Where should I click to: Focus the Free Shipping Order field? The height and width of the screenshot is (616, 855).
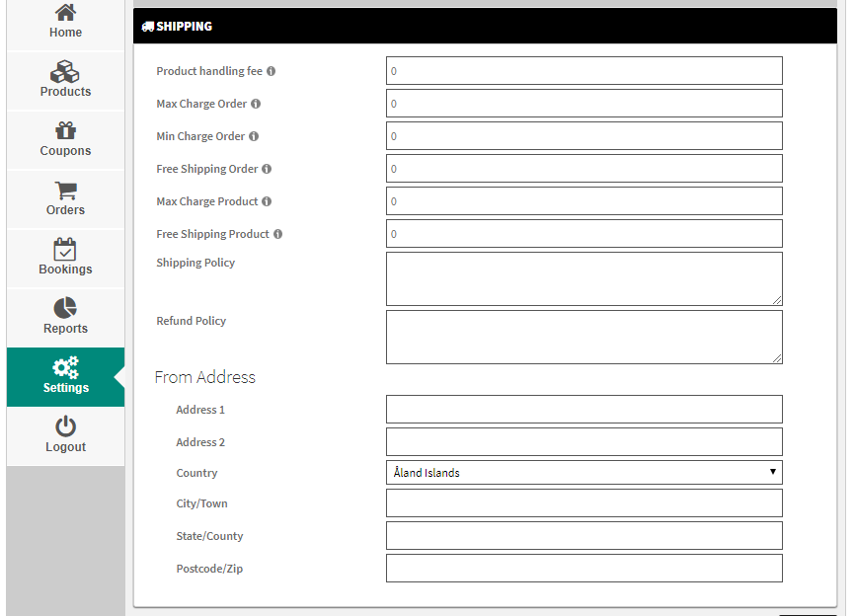584,169
